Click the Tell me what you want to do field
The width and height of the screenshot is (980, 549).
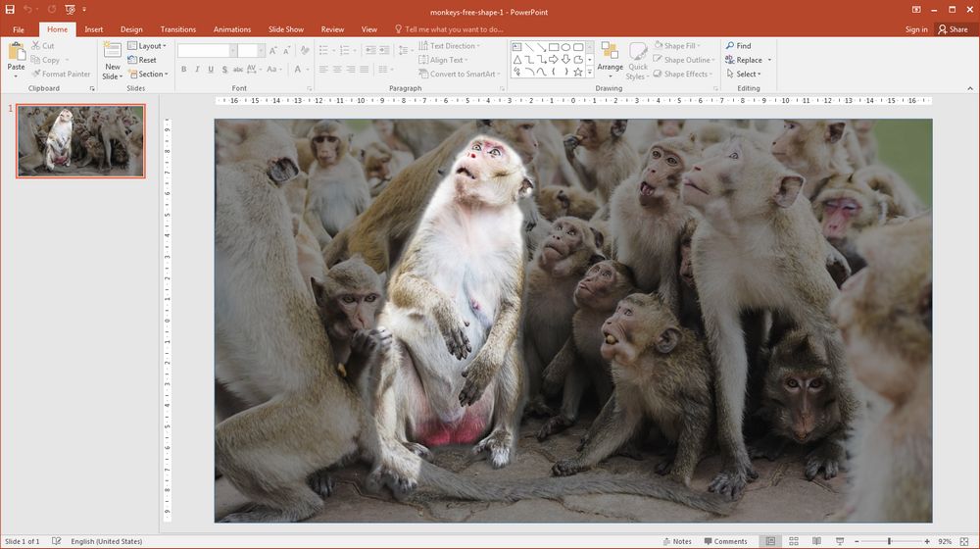[x=449, y=29]
